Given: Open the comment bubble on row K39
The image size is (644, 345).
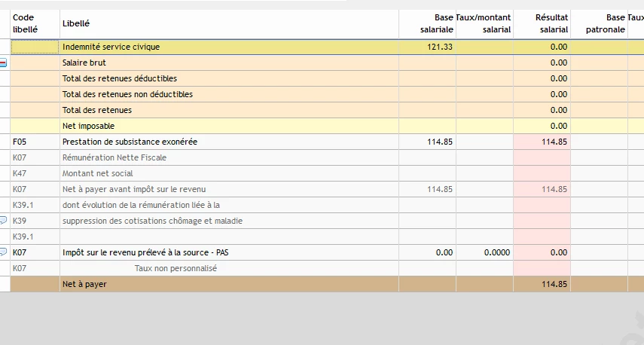Looking at the screenshot, I should click(3, 221).
